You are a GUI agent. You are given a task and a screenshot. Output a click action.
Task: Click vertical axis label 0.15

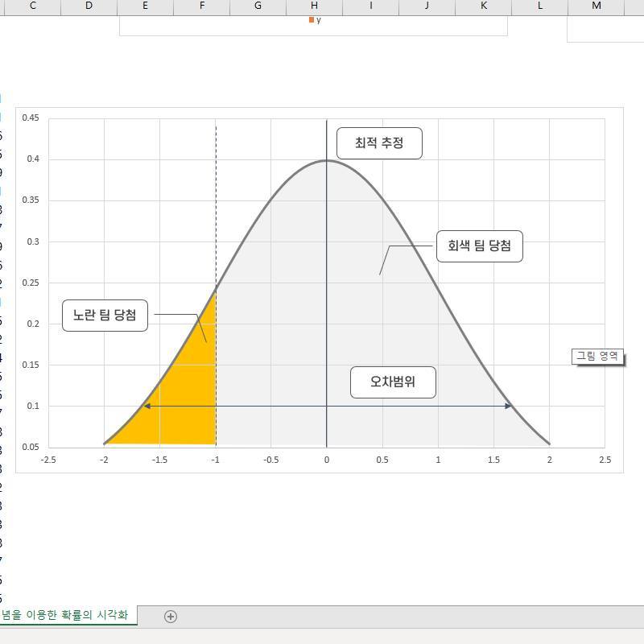coord(31,365)
